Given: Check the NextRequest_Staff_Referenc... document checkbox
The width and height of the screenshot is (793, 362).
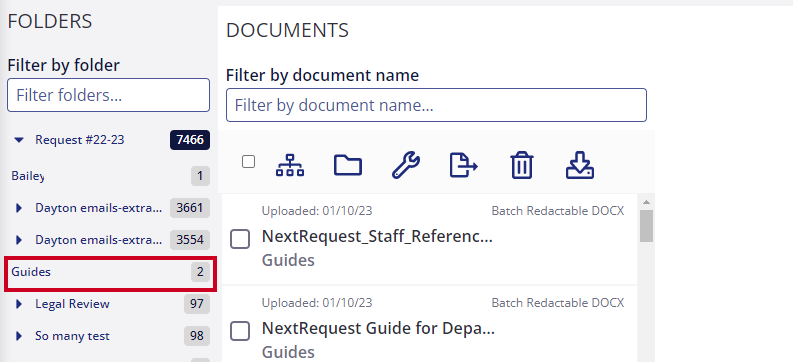Looking at the screenshot, I should 240,239.
